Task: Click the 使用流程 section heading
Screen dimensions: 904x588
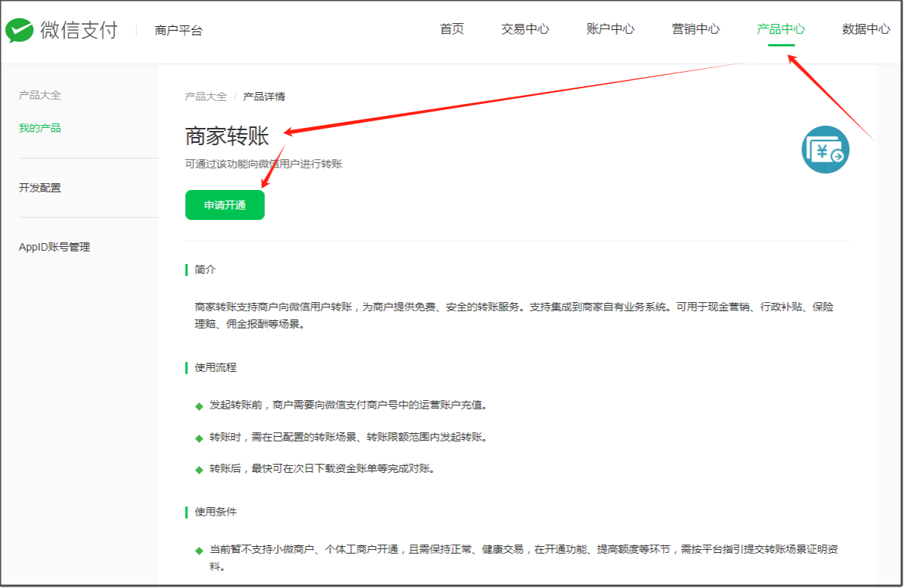Action: (216, 367)
